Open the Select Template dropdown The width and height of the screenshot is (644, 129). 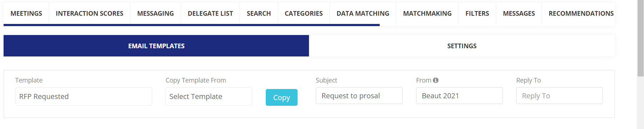click(x=209, y=96)
